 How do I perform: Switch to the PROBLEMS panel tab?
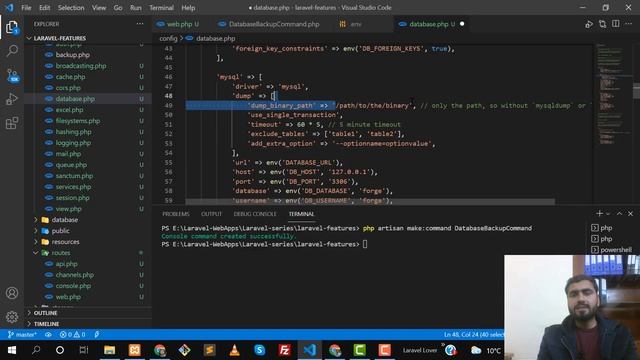(176, 214)
